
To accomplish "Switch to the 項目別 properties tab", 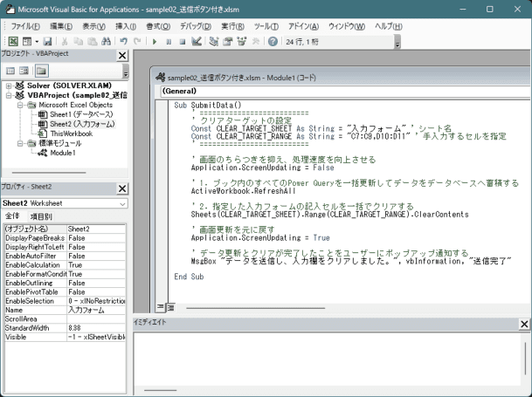I will [41, 216].
